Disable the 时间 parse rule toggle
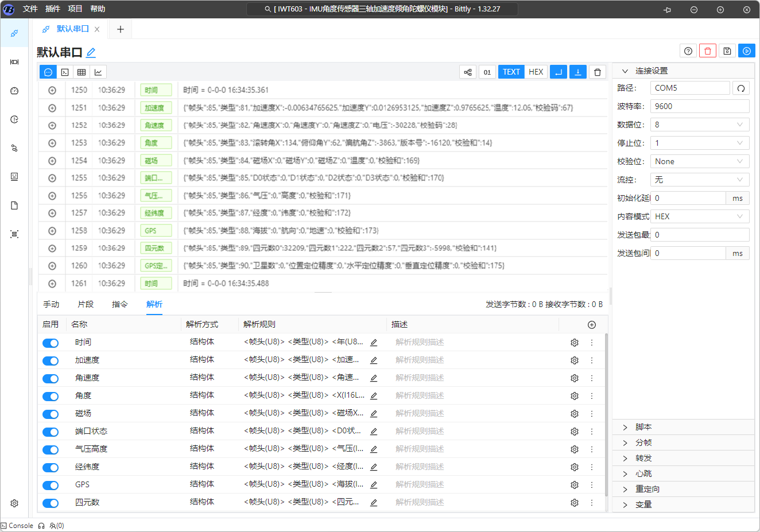 click(x=51, y=343)
